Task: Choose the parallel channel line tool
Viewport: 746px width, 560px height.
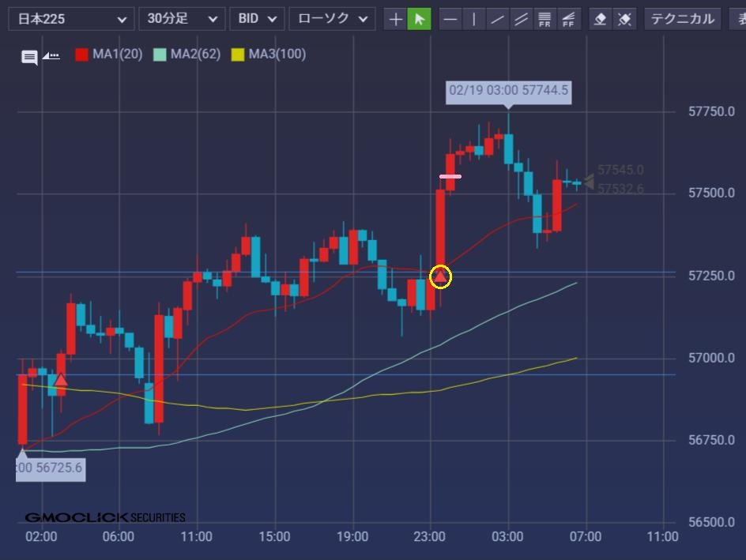Action: coord(521,19)
